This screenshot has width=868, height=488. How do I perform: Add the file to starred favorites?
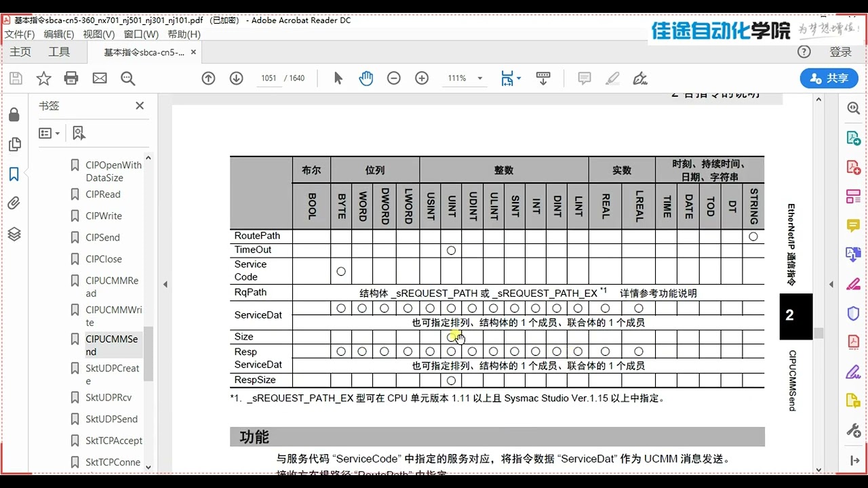coord(43,79)
